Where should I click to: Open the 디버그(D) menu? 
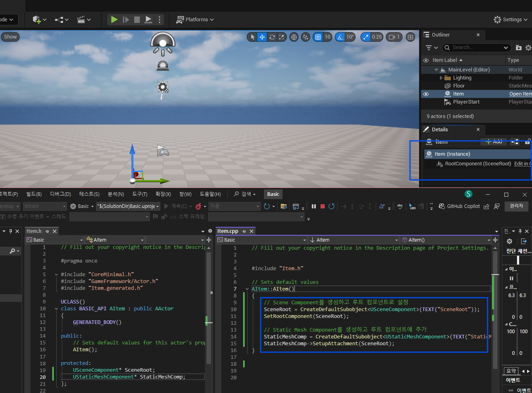pyautogui.click(x=60, y=194)
